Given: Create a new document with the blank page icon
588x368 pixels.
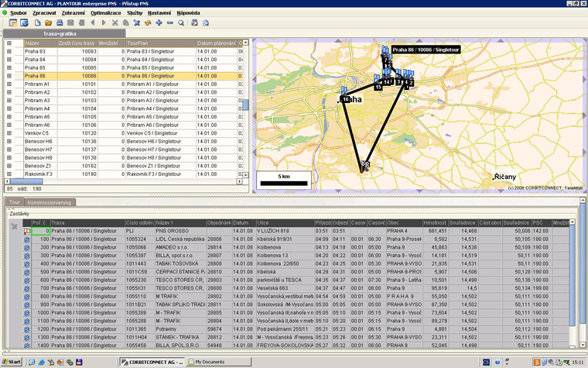Looking at the screenshot, I should click(x=37, y=23).
